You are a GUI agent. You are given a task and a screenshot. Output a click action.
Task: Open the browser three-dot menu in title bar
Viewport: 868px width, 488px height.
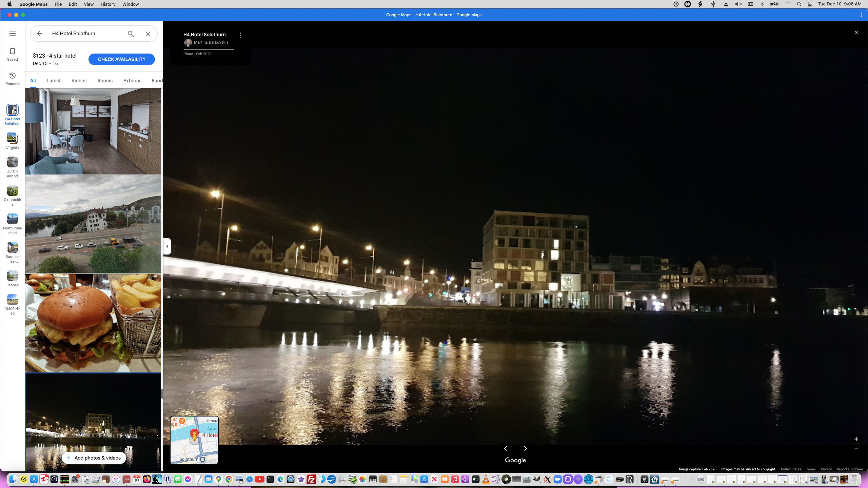point(862,15)
